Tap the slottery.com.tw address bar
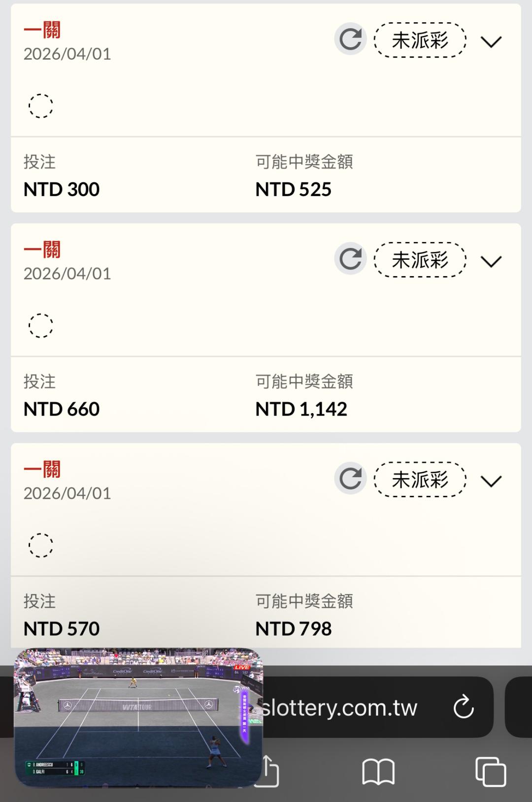The image size is (532, 802). tap(345, 708)
